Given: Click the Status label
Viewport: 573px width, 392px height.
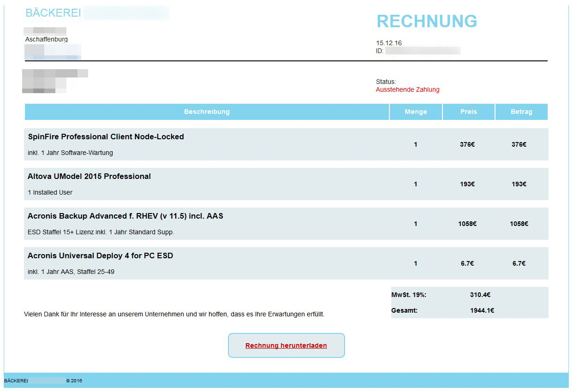Looking at the screenshot, I should [x=386, y=82].
